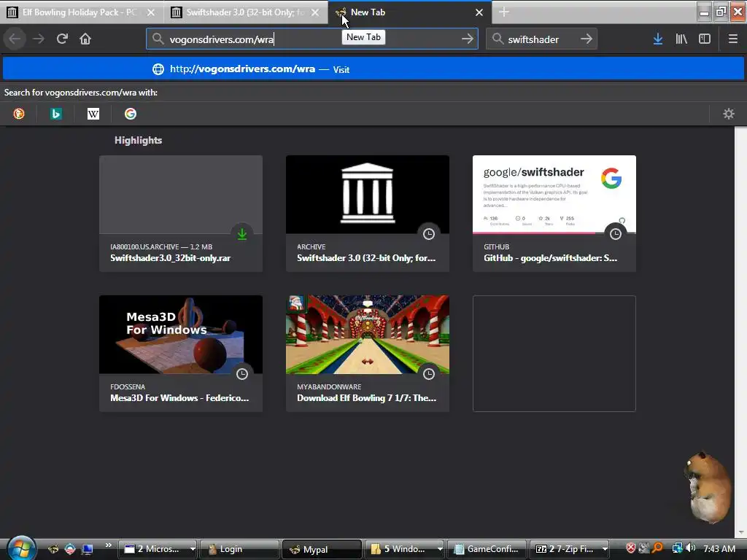The width and height of the screenshot is (747, 560).
Task: Select the New Tab tab
Action: (410, 12)
